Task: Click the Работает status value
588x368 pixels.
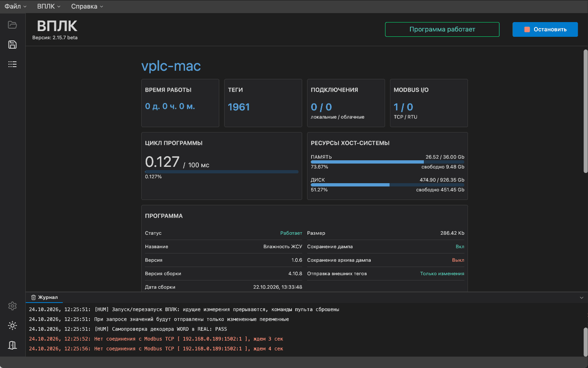Action: [x=291, y=233]
